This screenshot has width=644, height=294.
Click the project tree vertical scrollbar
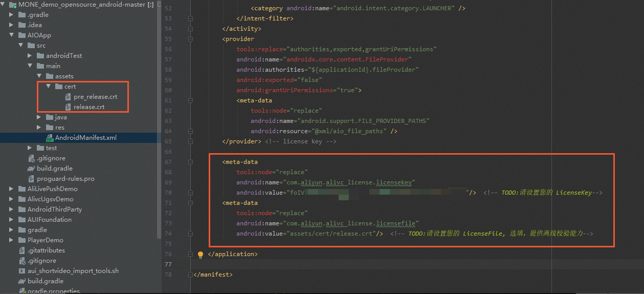click(158, 77)
